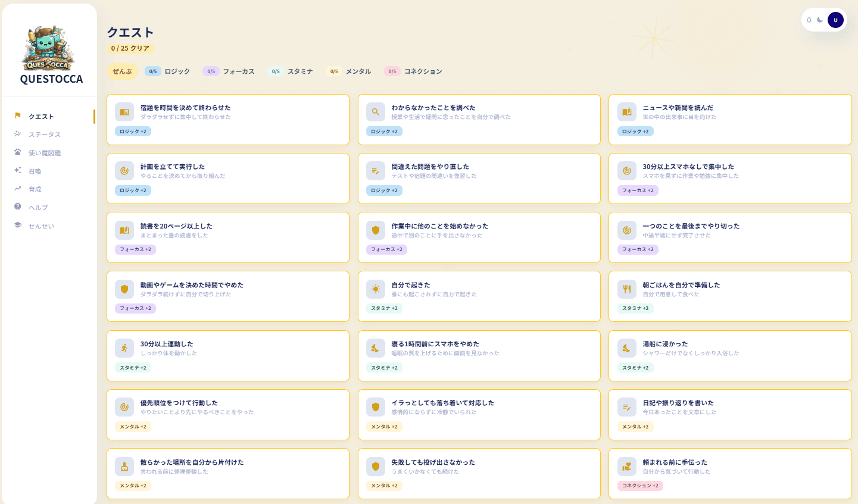This screenshot has height=504, width=858.
Task: Complete the 30分以上運動した quest card
Action: click(x=227, y=356)
